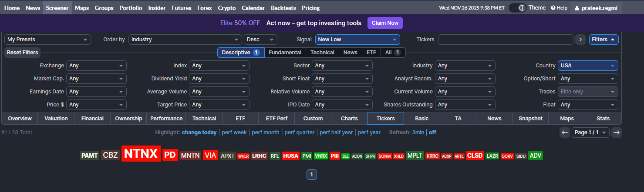Click the page 1 pagination button
Image resolution: width=644 pixels, height=192 pixels.
[311, 175]
